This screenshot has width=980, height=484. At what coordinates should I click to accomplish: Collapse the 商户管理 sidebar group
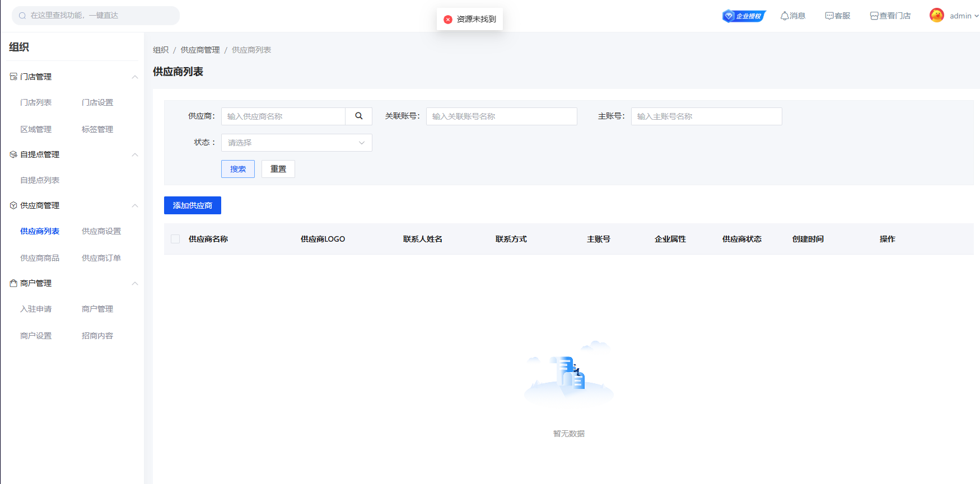click(x=135, y=284)
